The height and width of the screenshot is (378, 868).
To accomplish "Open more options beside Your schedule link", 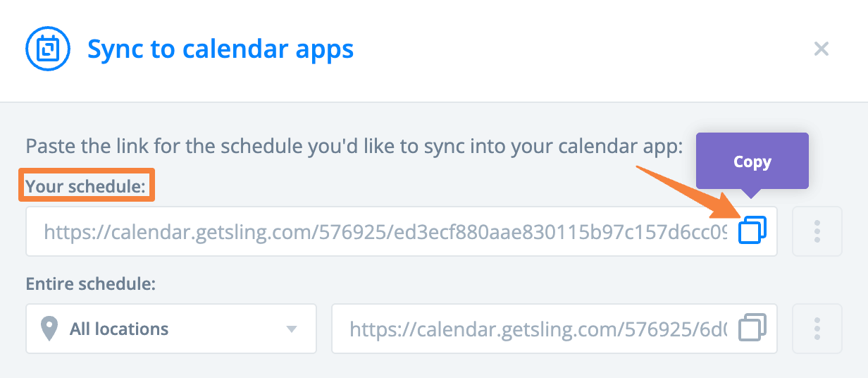I will tap(817, 231).
